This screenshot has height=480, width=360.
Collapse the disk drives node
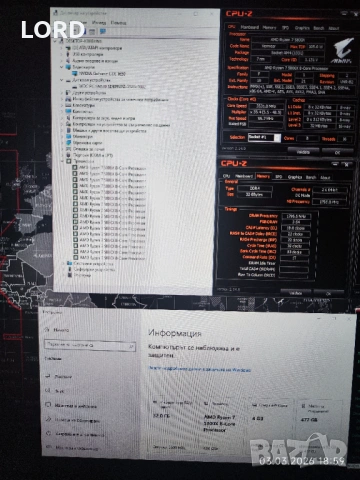(62, 80)
